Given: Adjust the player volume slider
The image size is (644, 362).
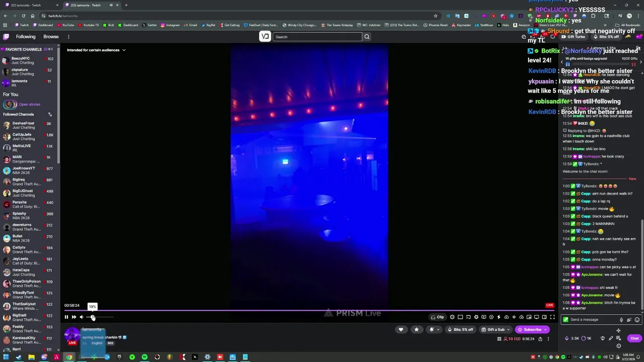Looking at the screenshot, I should [100, 317].
